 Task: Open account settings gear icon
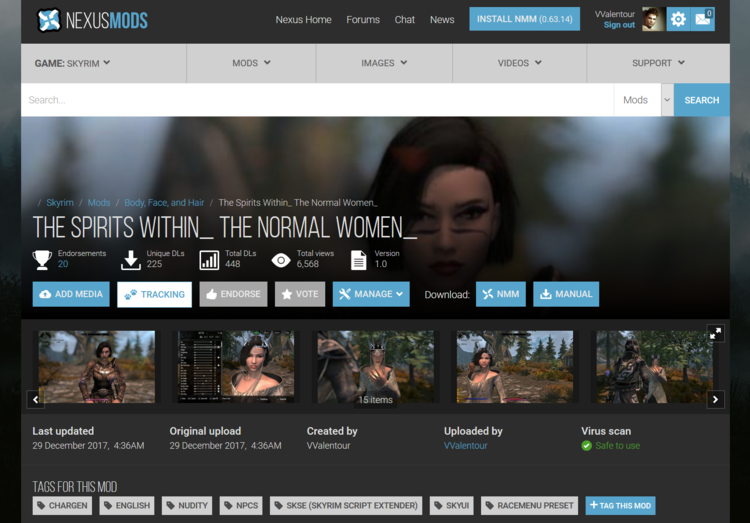[x=678, y=19]
